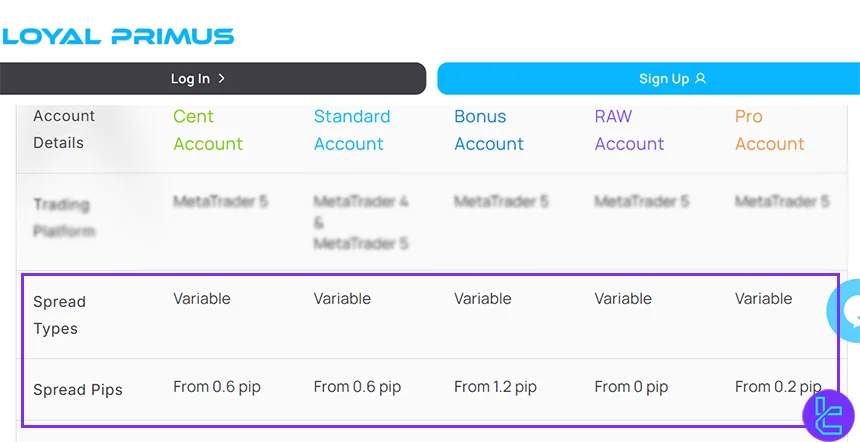Select the RAW Account column header
The width and height of the screenshot is (860, 442).
click(x=629, y=130)
